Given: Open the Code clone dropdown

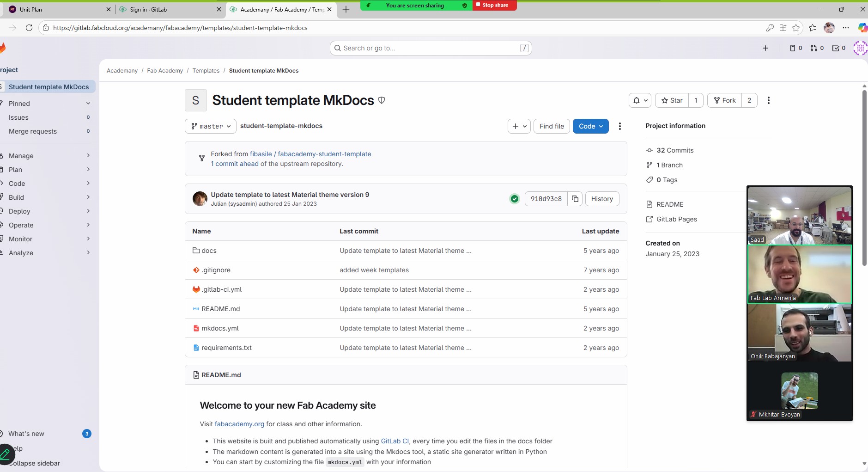Looking at the screenshot, I should 590,126.
